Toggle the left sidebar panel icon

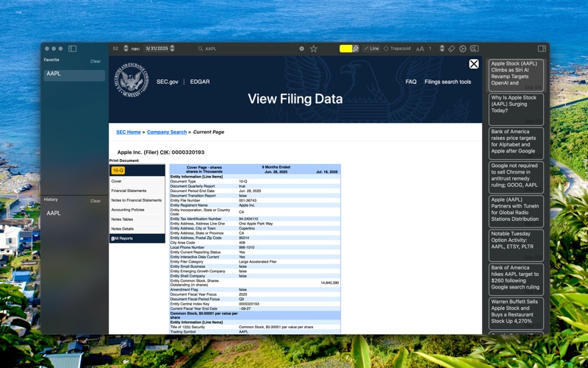tap(72, 49)
